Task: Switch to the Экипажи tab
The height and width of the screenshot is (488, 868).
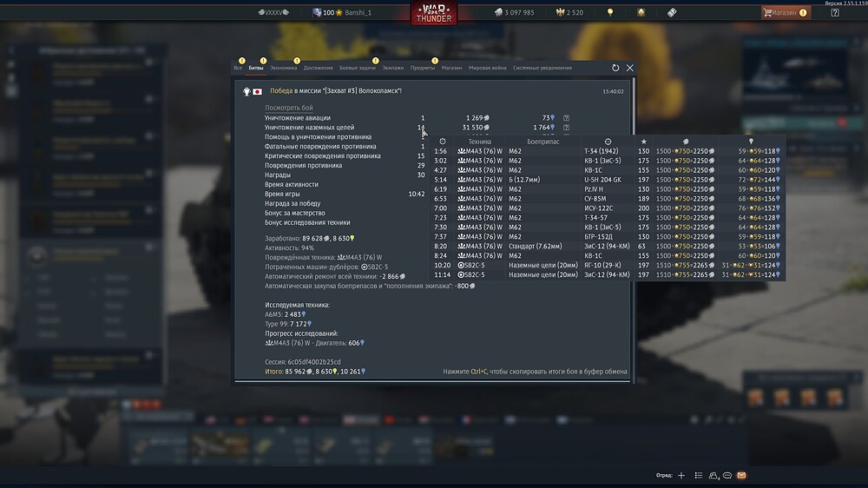Action: (393, 68)
